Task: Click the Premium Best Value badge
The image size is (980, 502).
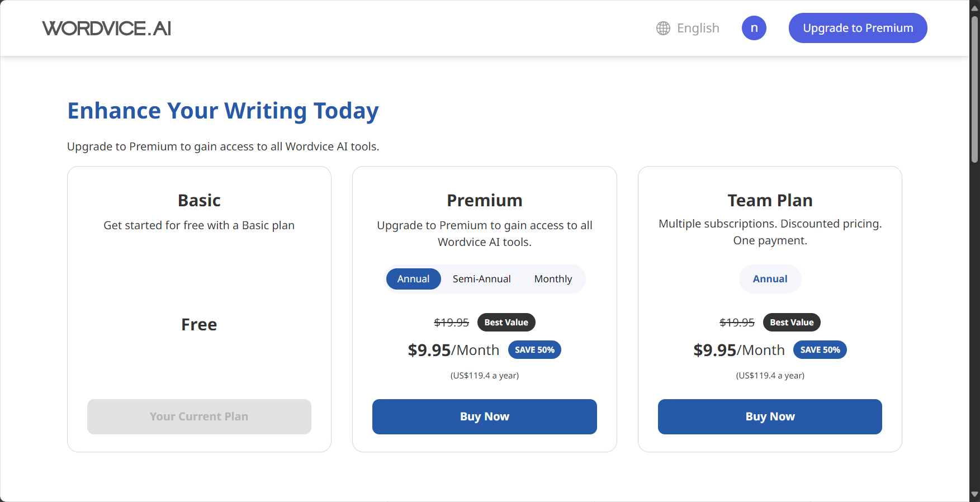Action: click(x=506, y=323)
